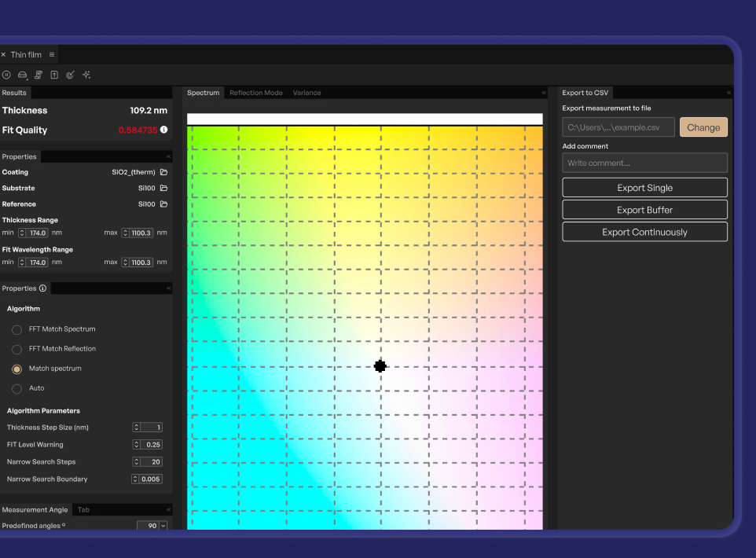
Task: Switch to the Reflection Mode tab
Action: pos(255,92)
